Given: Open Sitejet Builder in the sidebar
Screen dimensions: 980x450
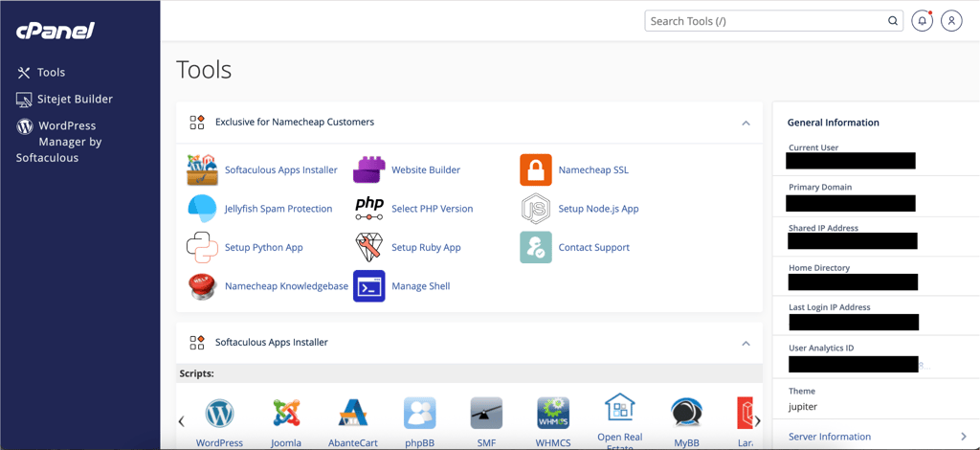Looking at the screenshot, I should 64,99.
